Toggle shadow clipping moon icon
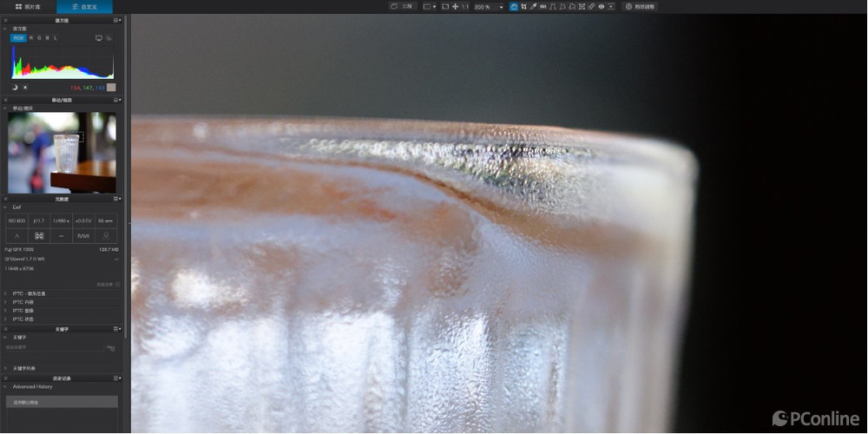Viewport: 868px width, 434px height. tap(15, 88)
